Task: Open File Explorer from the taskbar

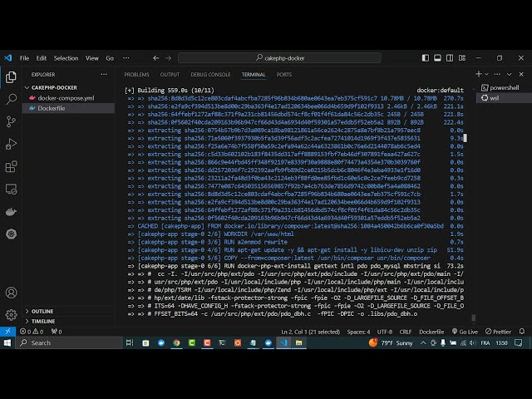Action: (x=298, y=342)
